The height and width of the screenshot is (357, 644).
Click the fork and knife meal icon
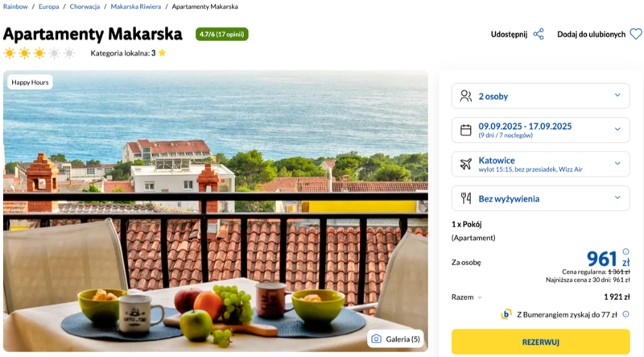pos(466,198)
